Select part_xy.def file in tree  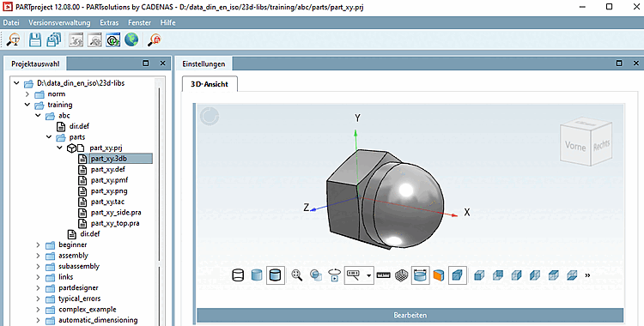tap(108, 169)
